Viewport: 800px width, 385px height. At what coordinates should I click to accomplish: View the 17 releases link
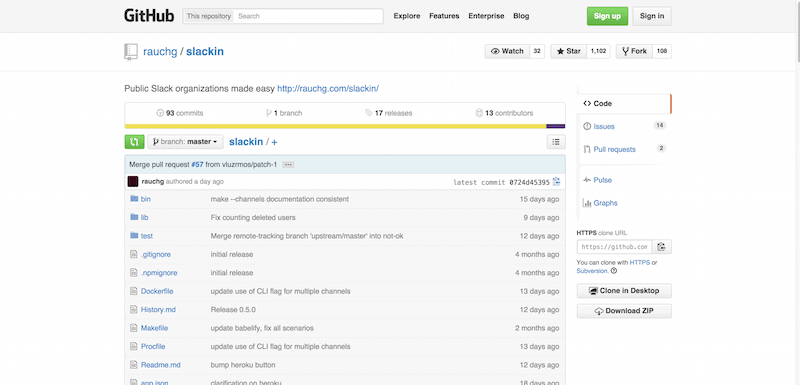coord(389,113)
